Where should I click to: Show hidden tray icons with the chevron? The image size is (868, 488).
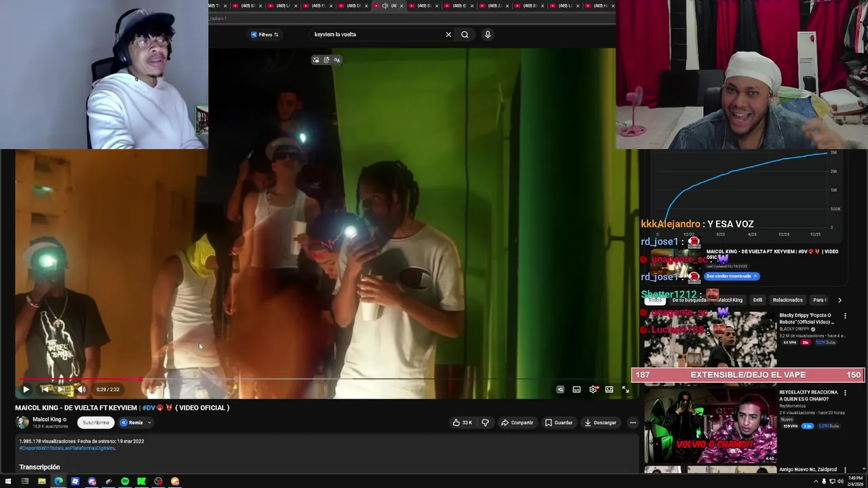816,481
